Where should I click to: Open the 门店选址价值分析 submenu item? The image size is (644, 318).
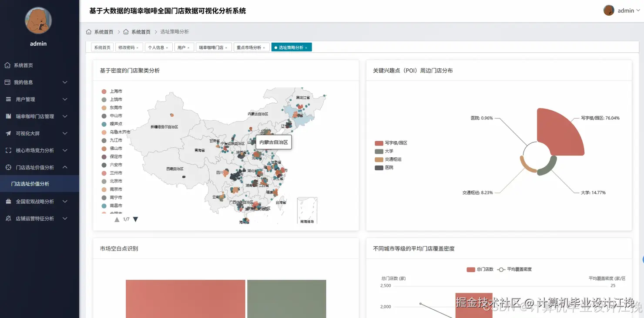click(40, 184)
